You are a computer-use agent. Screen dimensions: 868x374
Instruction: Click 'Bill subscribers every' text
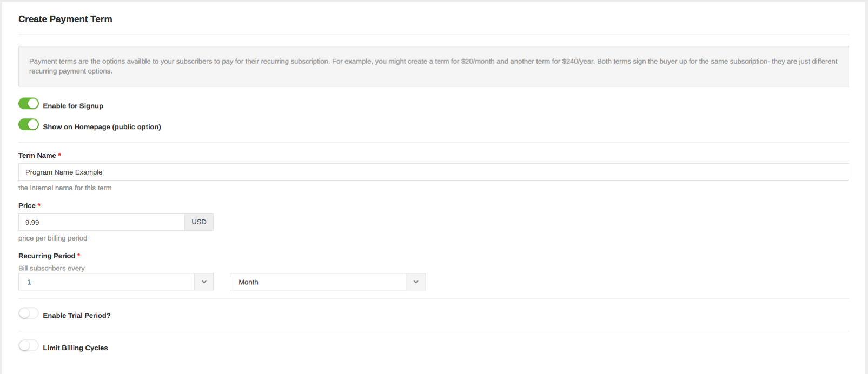point(51,268)
